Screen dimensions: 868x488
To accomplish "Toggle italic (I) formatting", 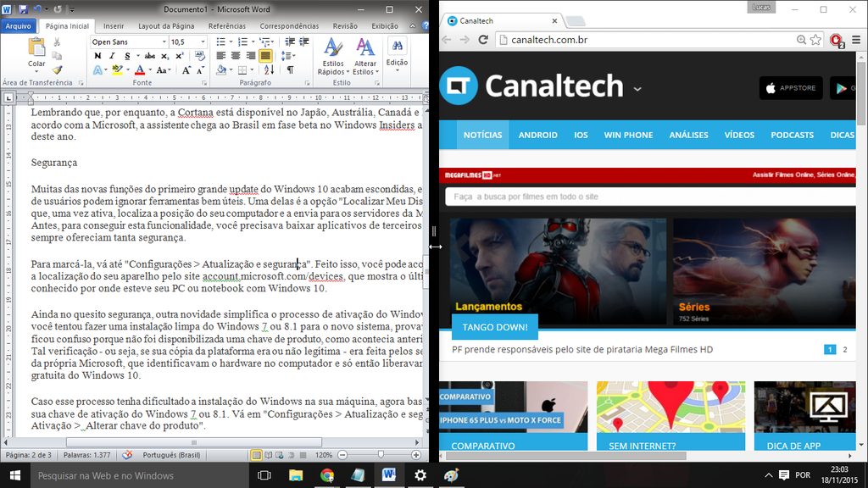I will coord(112,56).
